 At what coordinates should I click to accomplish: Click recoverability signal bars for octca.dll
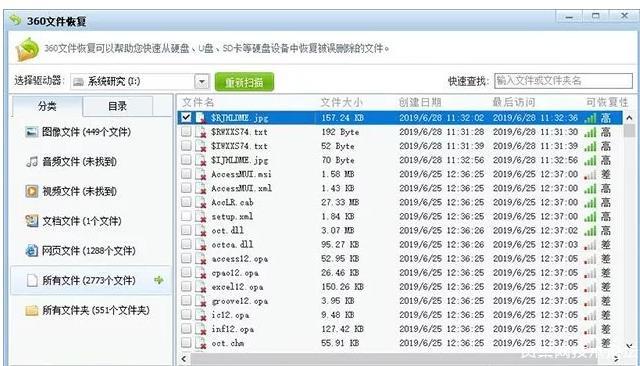(590, 245)
